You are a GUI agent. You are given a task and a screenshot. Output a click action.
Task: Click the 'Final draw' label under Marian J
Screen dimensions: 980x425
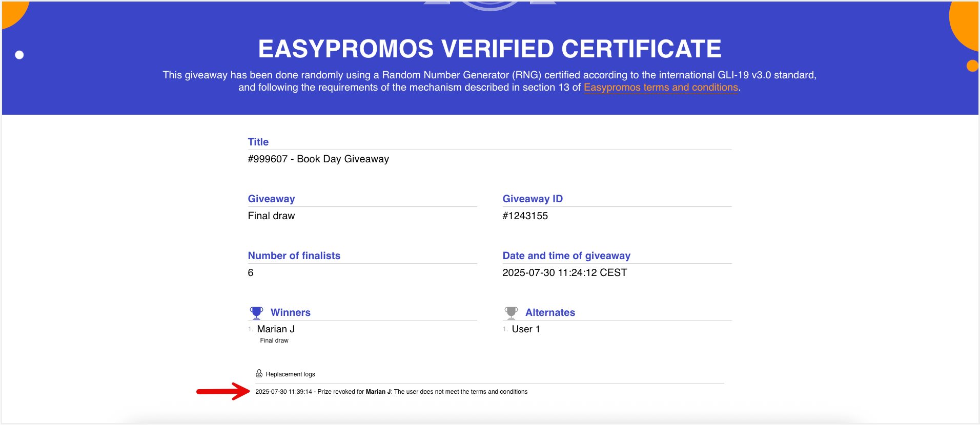[x=274, y=341]
